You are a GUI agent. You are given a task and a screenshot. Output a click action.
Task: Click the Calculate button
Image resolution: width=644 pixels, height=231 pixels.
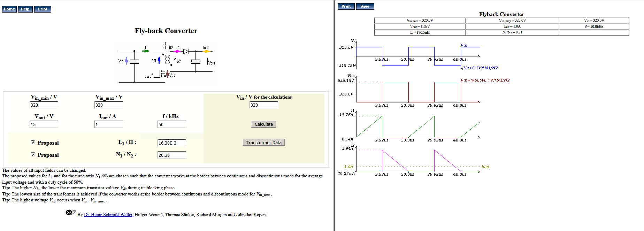264,124
